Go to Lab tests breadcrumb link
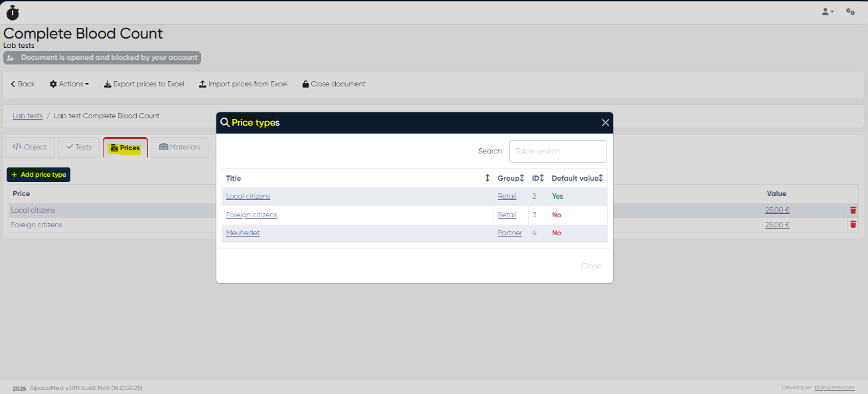The image size is (868, 394). tap(27, 116)
